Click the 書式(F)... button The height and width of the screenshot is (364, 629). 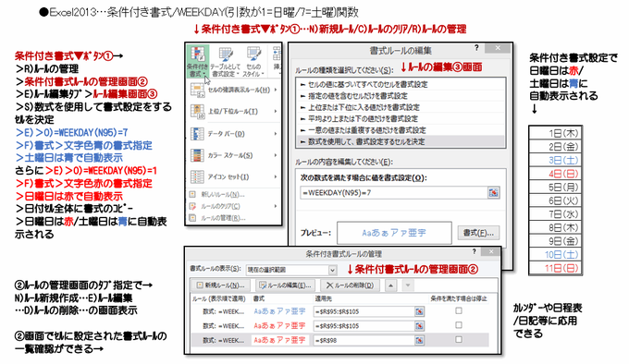[478, 233]
